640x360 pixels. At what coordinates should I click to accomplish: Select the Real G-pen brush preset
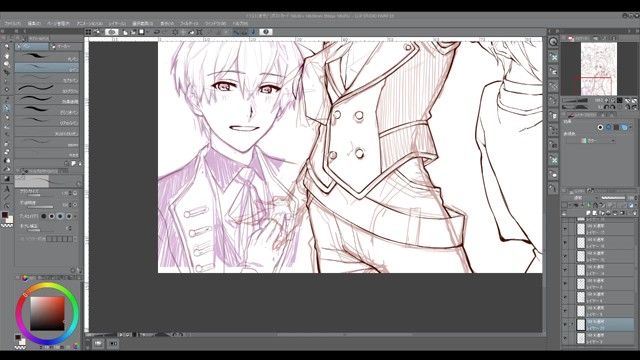tap(47, 121)
